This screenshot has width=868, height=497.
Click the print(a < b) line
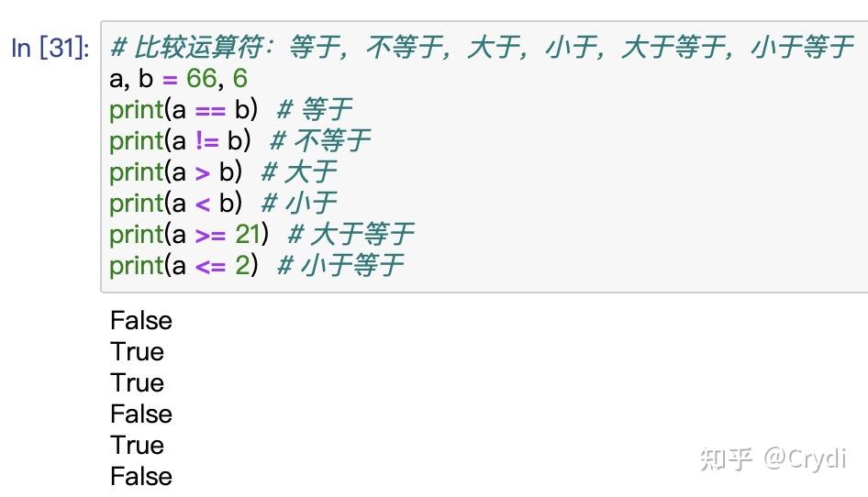tap(223, 203)
